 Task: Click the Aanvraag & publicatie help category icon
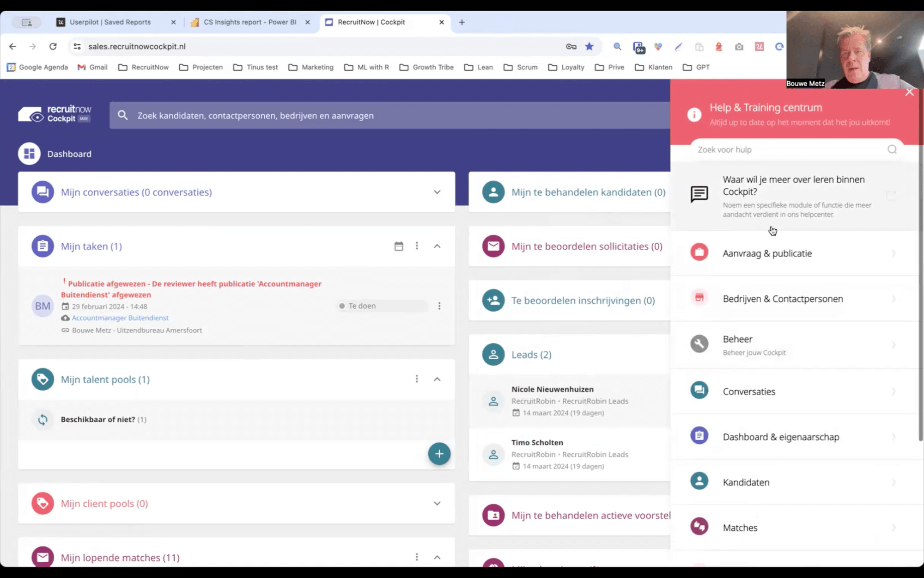[699, 252]
